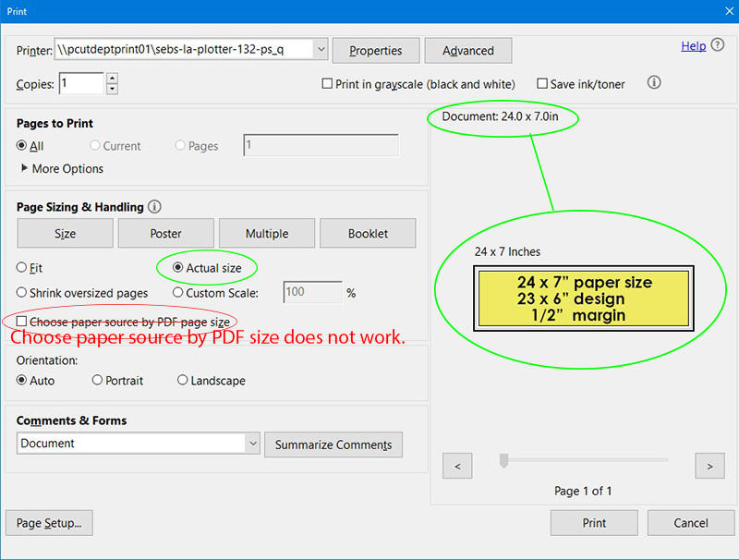Screen dimensions: 739x560
Task: Toggle Save ink/toner checkbox
Action: pos(542,84)
